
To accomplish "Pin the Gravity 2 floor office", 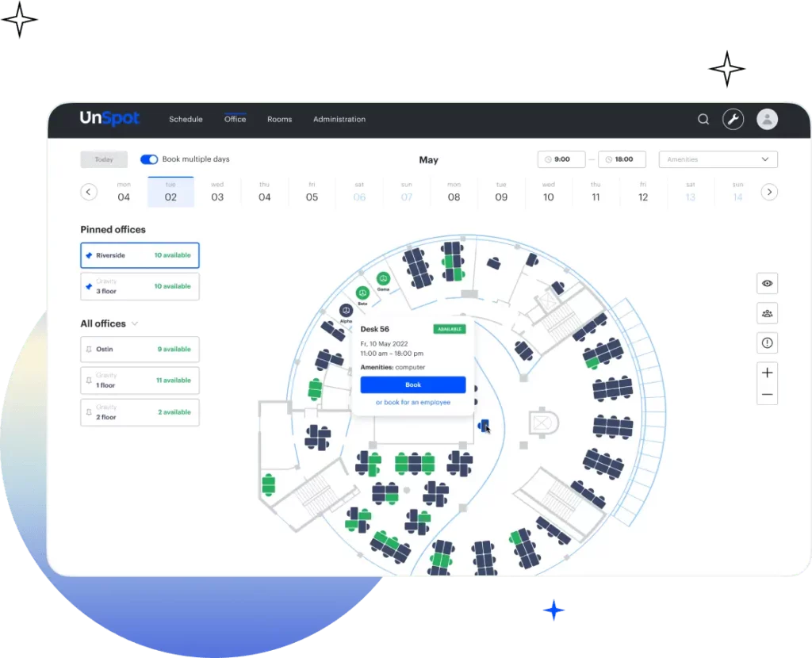I will [x=89, y=412].
